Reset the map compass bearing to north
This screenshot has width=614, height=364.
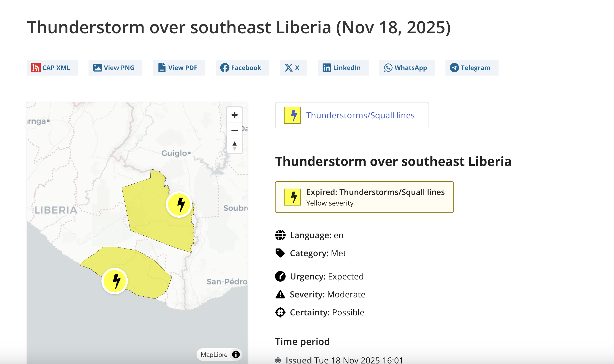[x=234, y=146]
